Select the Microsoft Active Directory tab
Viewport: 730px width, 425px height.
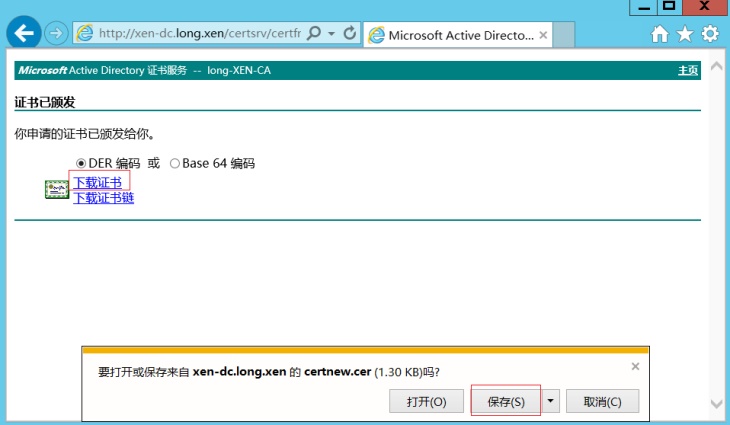click(458, 35)
